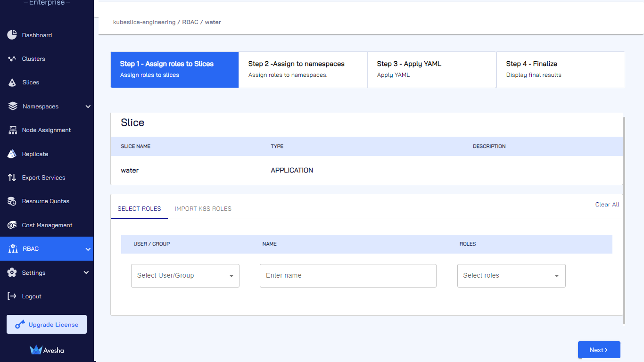Click the DESCRIPTION column header
This screenshot has height=362, width=644.
pyautogui.click(x=489, y=146)
